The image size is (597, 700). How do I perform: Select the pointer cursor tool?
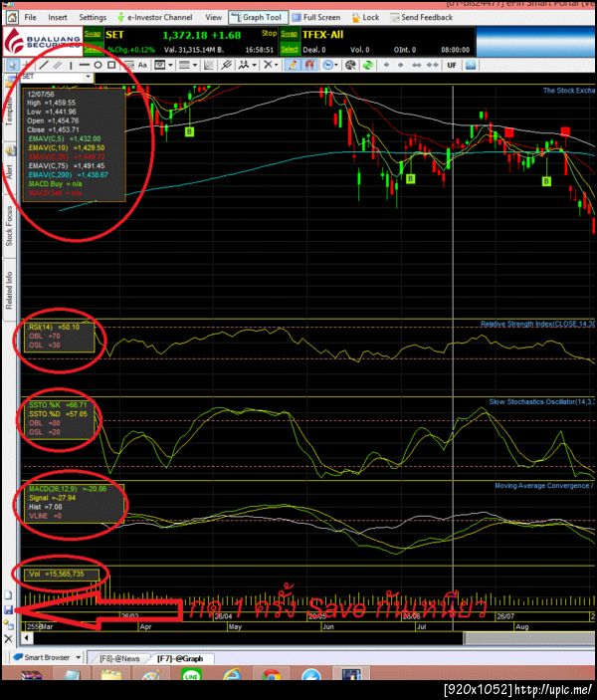click(12, 65)
